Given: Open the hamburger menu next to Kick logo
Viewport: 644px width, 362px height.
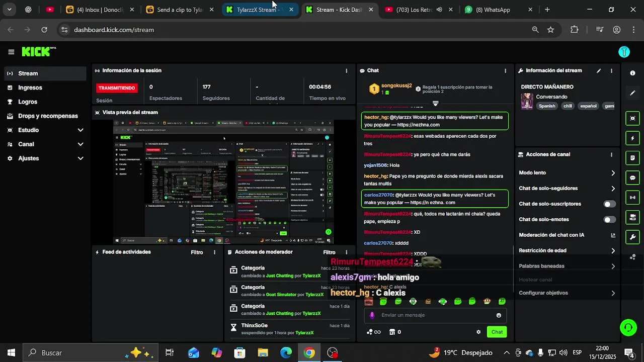Looking at the screenshot, I should [11, 52].
